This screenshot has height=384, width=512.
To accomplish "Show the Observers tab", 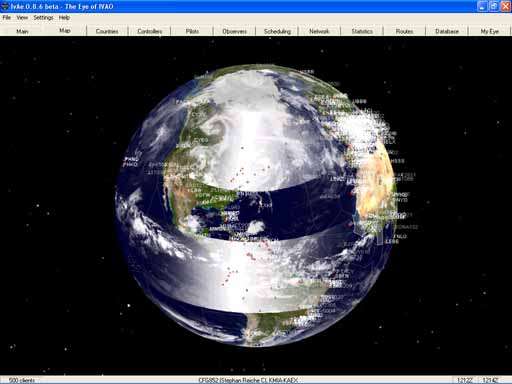I will point(234,31).
